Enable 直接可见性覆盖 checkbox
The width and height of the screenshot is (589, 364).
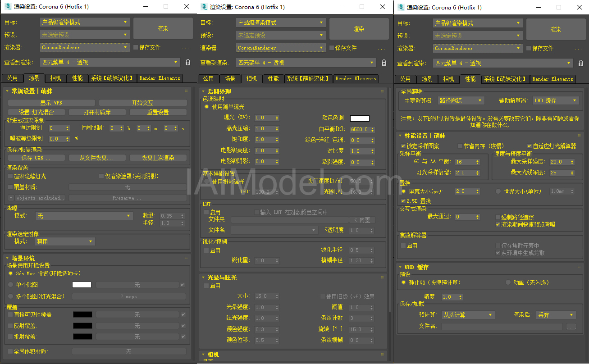tap(11, 314)
